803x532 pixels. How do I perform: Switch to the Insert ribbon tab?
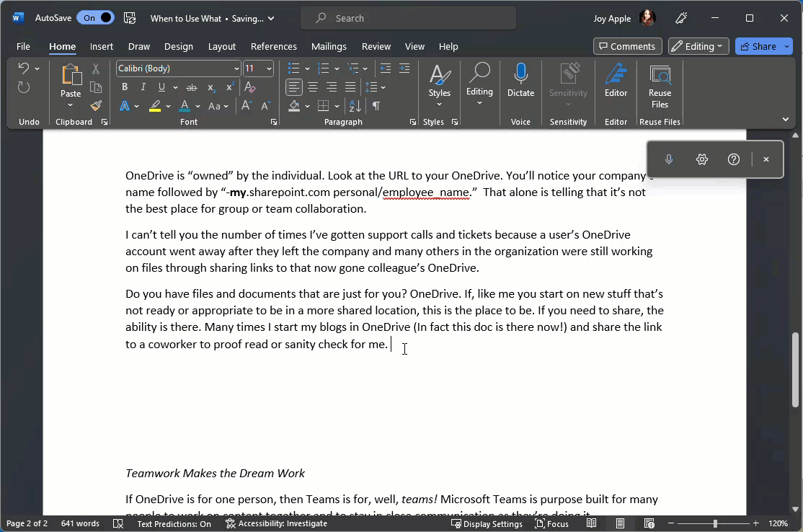click(102, 47)
